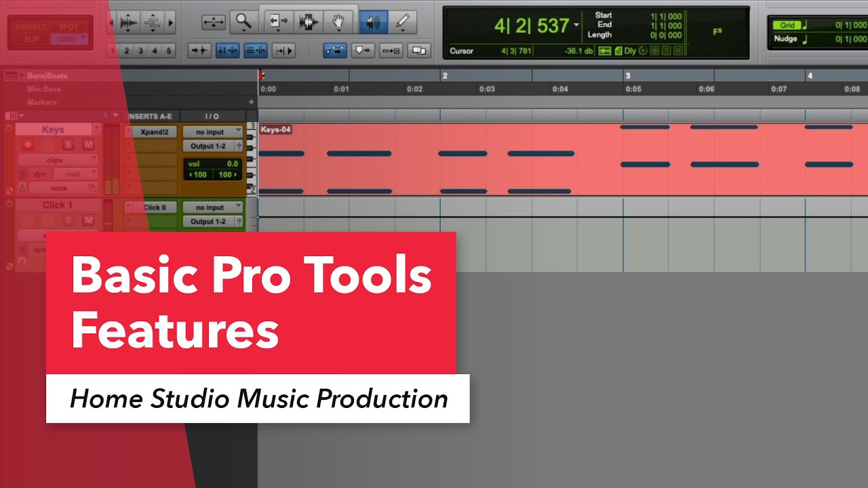The height and width of the screenshot is (488, 868).
Task: Activate the Scrubber speaker tool
Action: pos(374,22)
